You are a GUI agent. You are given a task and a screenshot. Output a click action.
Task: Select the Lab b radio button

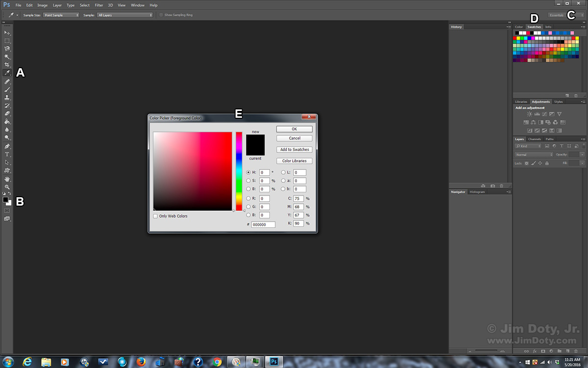click(x=283, y=189)
